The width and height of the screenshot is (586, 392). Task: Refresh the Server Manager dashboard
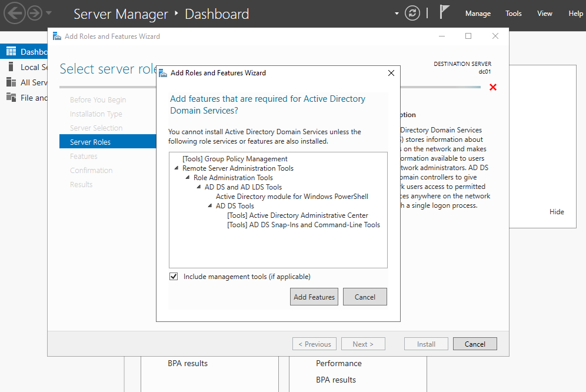412,14
